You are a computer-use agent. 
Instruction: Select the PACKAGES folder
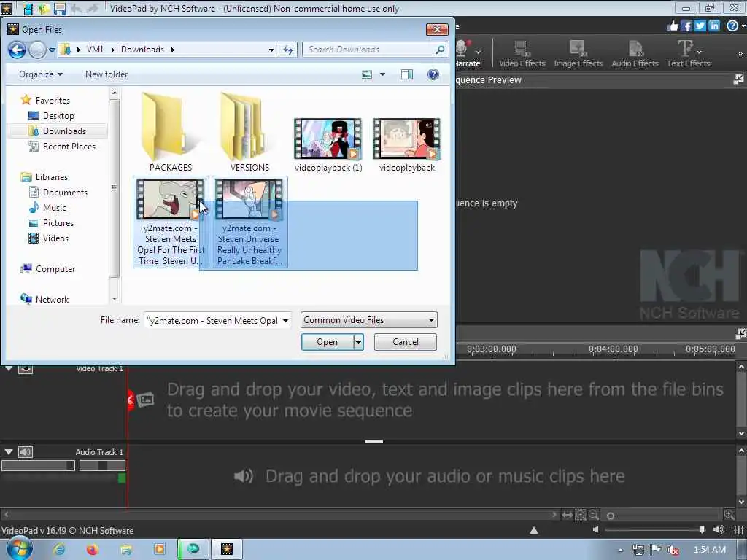(170, 133)
